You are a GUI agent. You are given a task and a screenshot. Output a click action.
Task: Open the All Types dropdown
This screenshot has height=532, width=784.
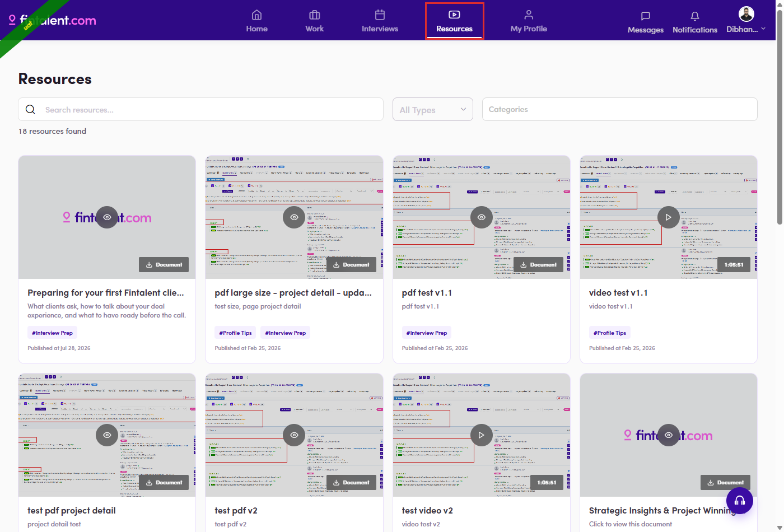point(432,110)
